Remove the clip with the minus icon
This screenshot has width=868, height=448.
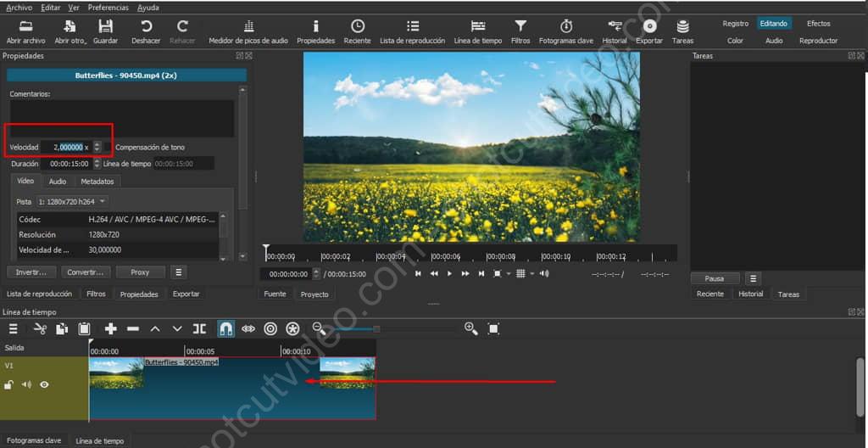click(x=133, y=329)
